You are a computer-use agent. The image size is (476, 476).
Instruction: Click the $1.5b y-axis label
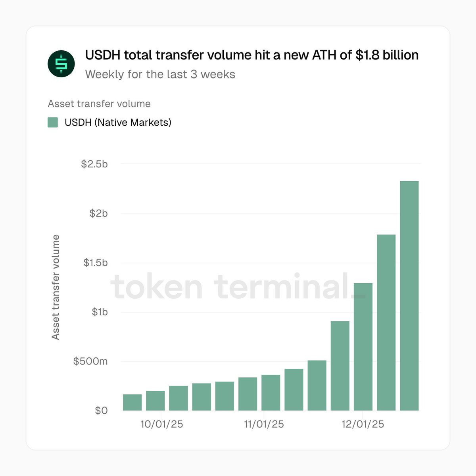click(96, 263)
